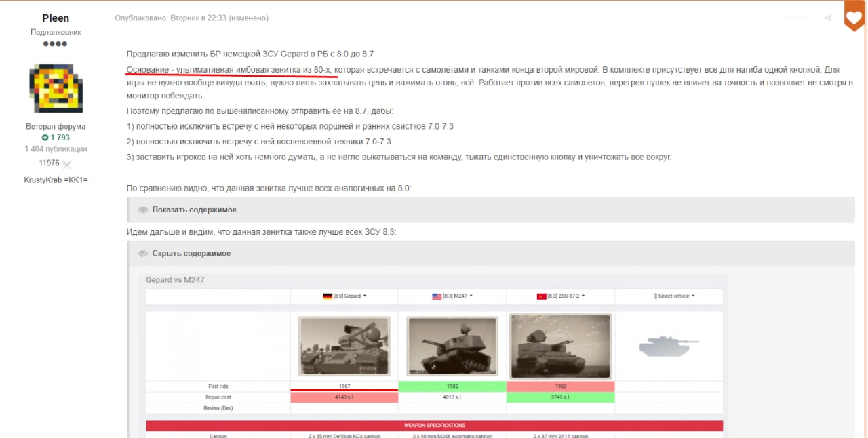868x438 pixels.
Task: Click the 'KrustyKrab =KK1=' nickname text
Action: pyautogui.click(x=56, y=180)
